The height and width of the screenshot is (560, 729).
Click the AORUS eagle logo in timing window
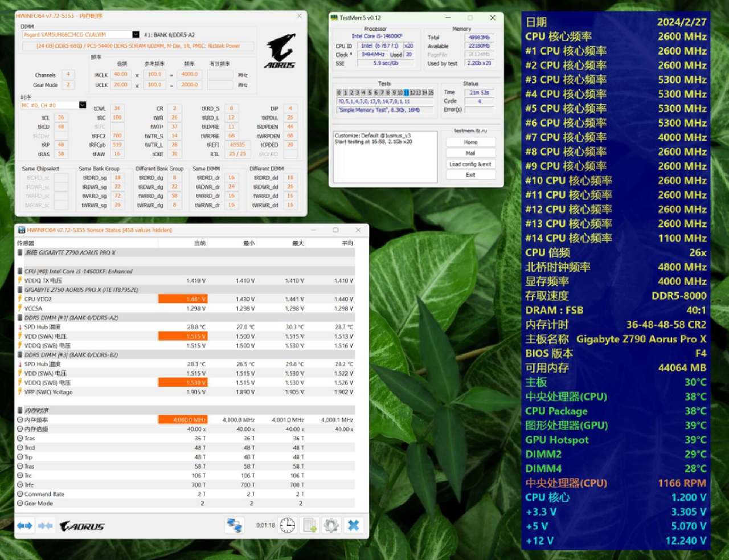(x=281, y=51)
